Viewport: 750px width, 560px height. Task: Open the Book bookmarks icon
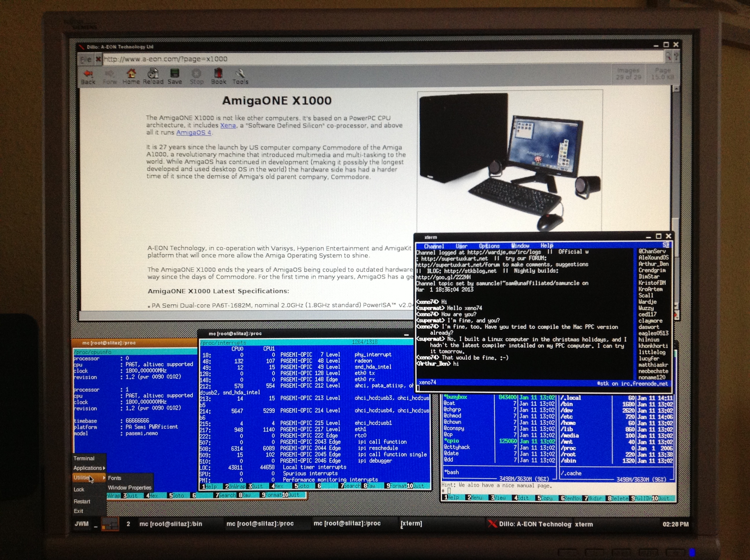[x=218, y=73]
